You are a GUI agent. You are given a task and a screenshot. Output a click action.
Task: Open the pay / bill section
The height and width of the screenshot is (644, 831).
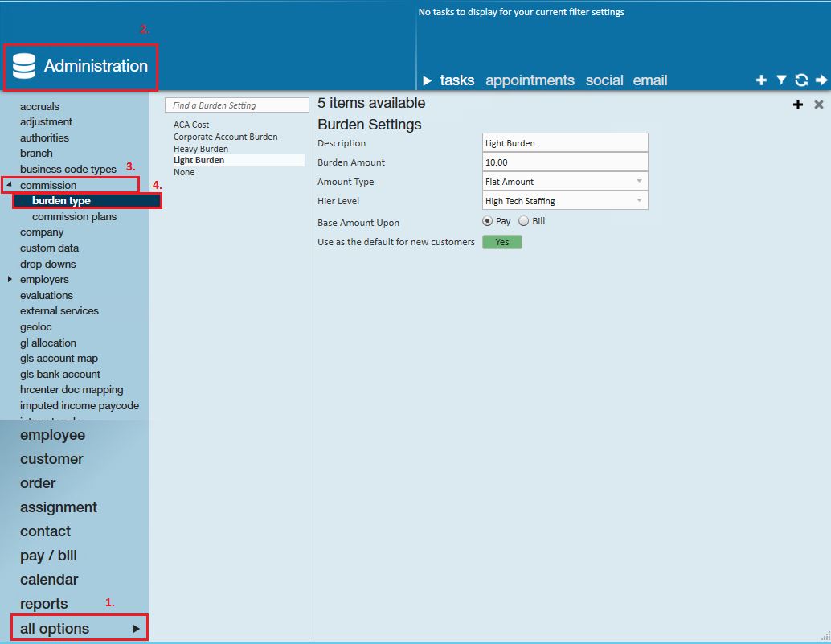pyautogui.click(x=48, y=556)
